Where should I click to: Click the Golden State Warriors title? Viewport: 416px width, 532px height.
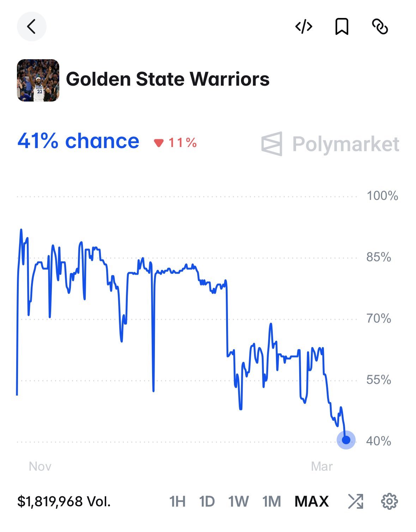(x=168, y=79)
